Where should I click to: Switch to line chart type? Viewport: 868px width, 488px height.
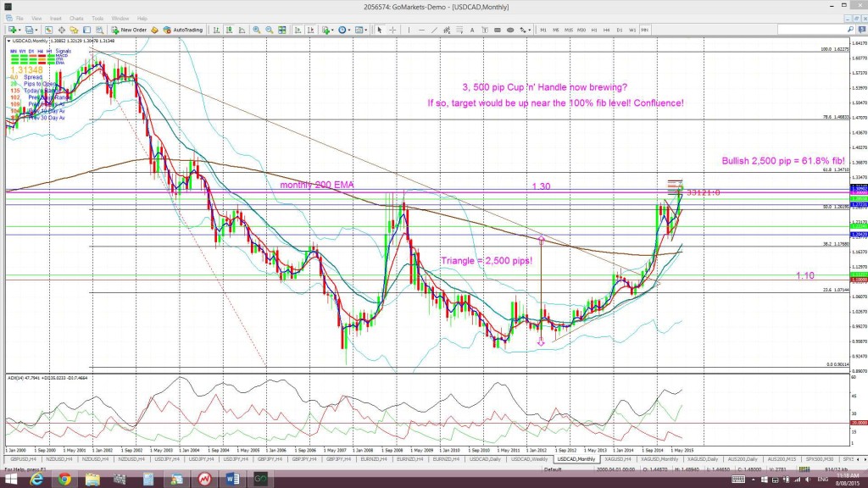click(242, 30)
